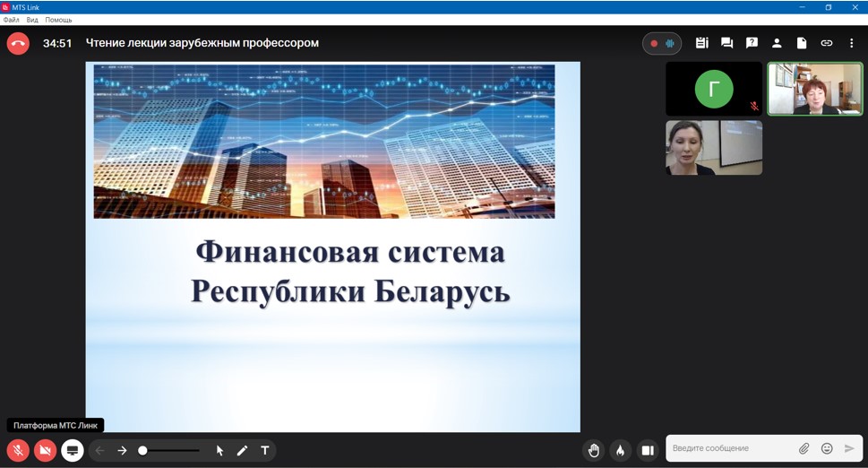
Task: Select the text annotation tool
Action: (x=265, y=450)
